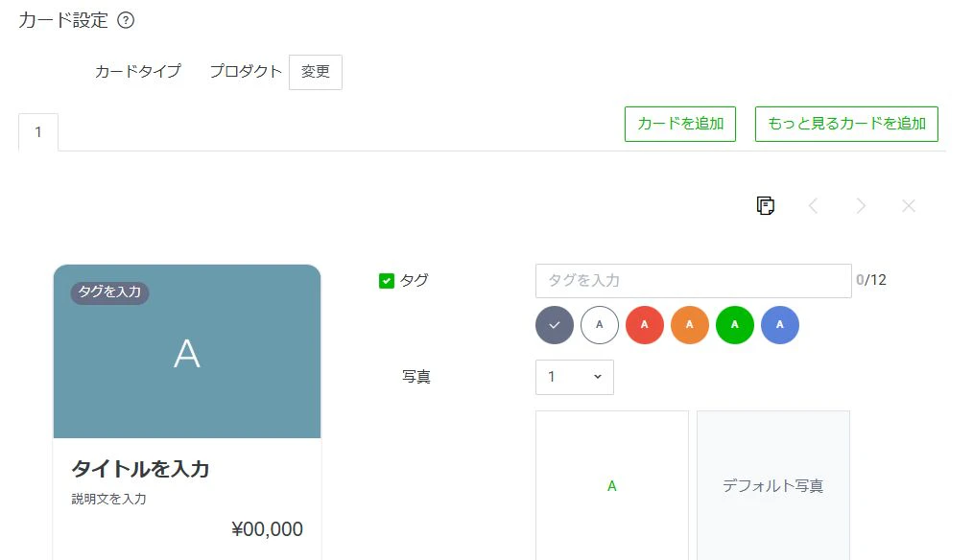The image size is (973, 560).
Task: Choose the orange tag color
Action: 690,325
